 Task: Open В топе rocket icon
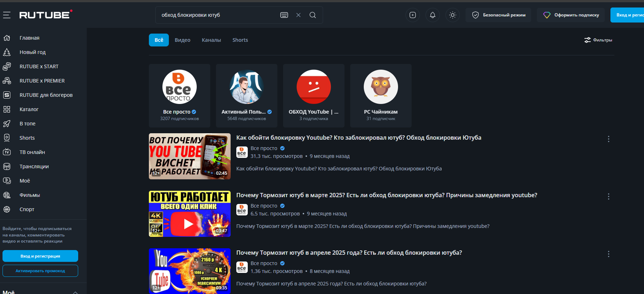coord(7,124)
